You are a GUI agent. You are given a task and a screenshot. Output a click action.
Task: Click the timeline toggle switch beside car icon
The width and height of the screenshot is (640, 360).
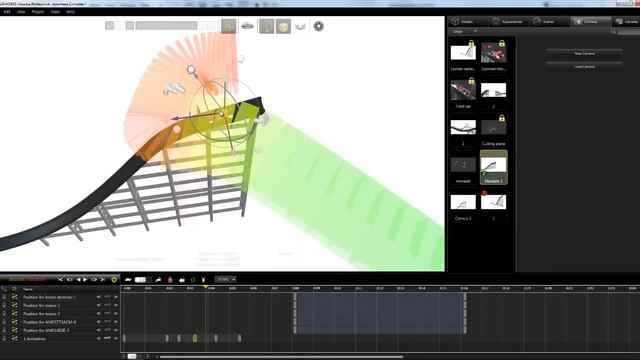pyautogui.click(x=142, y=280)
